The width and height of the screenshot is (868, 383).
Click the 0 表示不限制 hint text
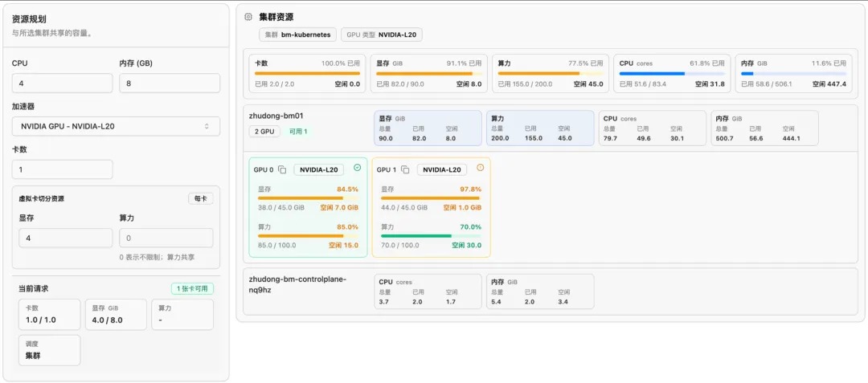coord(157,257)
